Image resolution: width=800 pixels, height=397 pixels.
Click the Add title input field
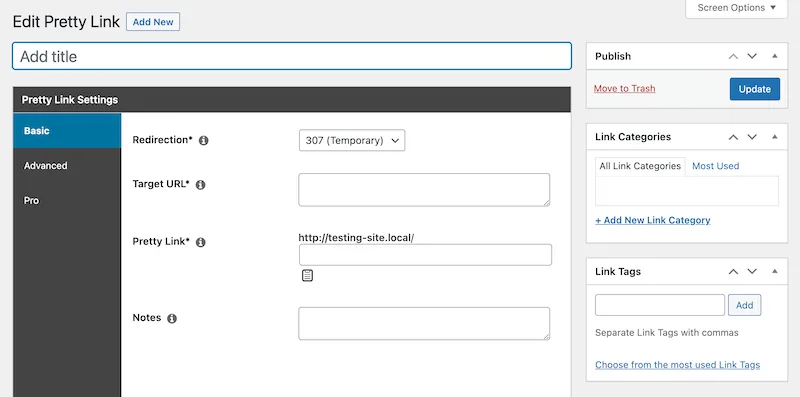pyautogui.click(x=292, y=56)
